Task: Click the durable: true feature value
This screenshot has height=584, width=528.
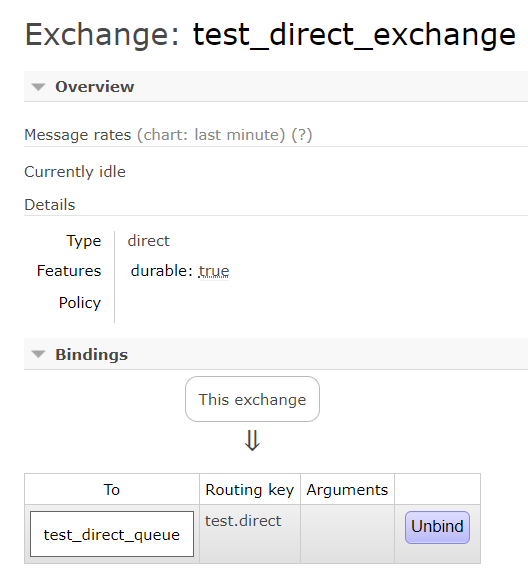Action: pos(180,271)
